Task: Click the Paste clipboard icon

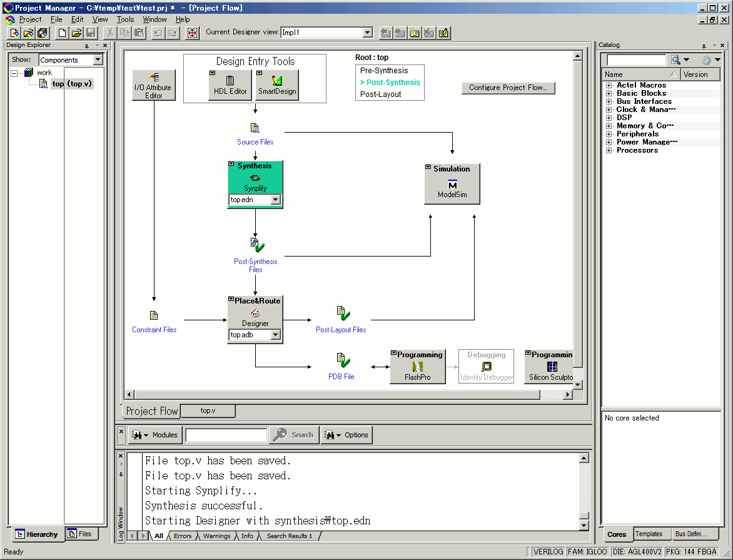Action: (x=139, y=33)
